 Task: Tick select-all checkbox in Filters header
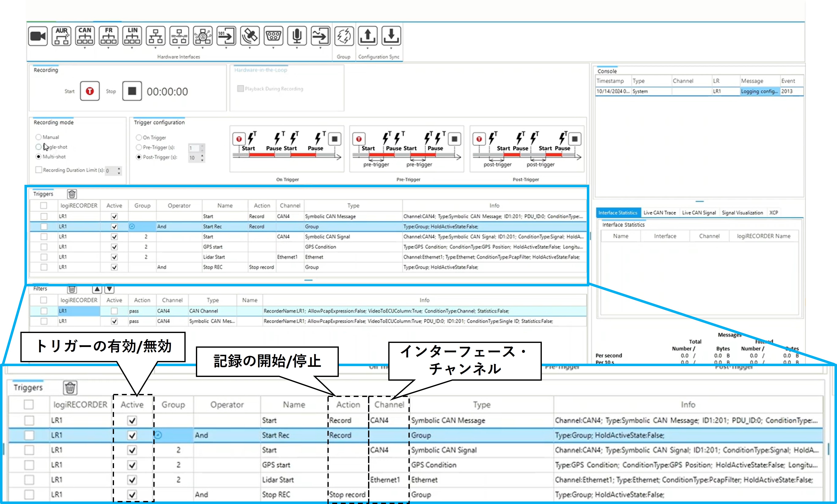[43, 300]
